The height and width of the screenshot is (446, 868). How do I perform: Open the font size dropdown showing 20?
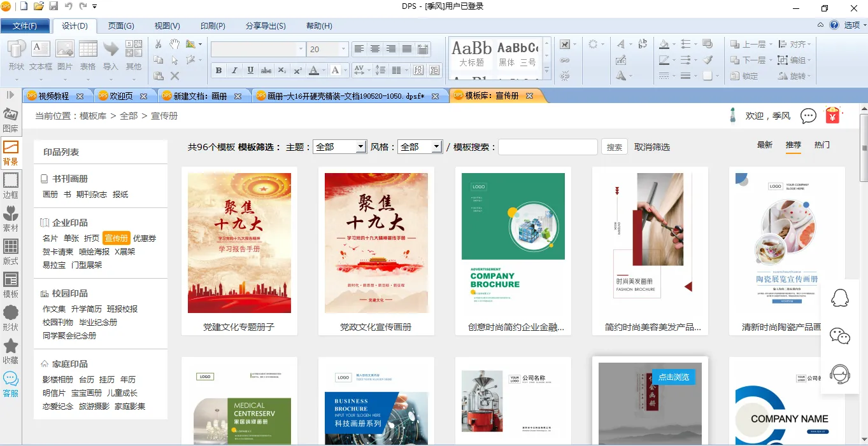(344, 49)
